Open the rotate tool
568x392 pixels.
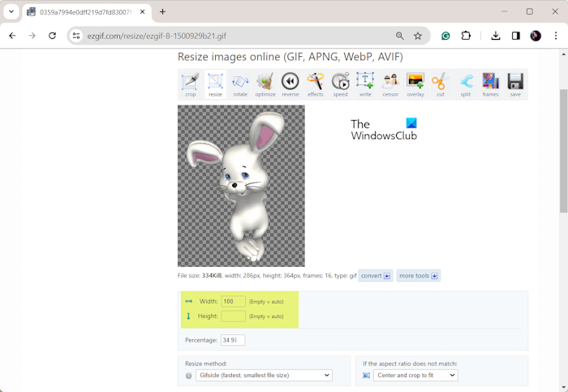[x=240, y=84]
